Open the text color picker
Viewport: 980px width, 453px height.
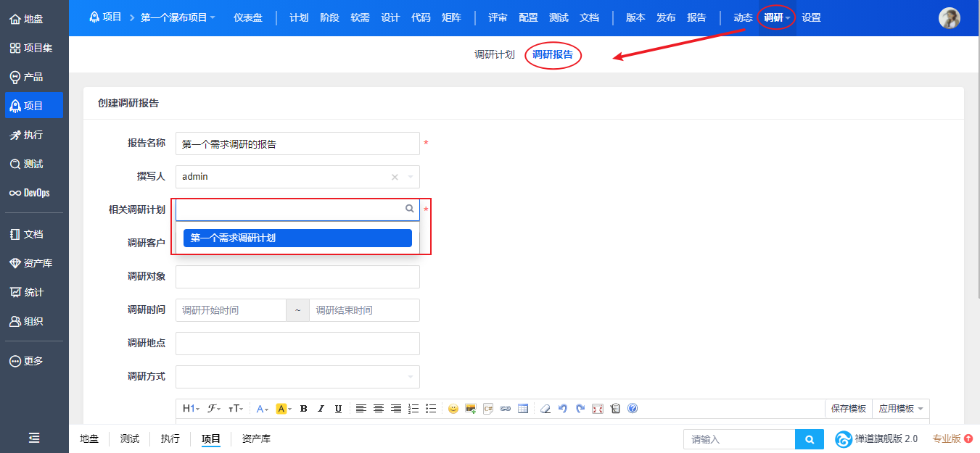pos(263,409)
